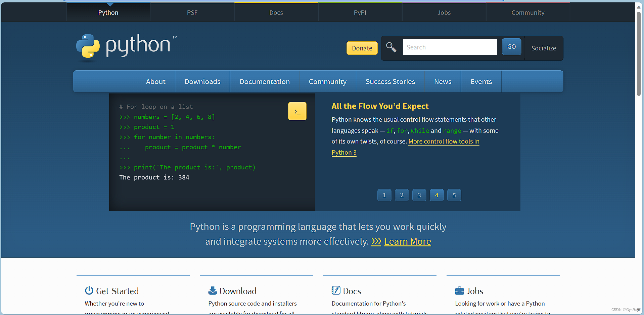Image resolution: width=644 pixels, height=315 pixels.
Task: Click the 'The product is: 384' output line
Action: (154, 177)
